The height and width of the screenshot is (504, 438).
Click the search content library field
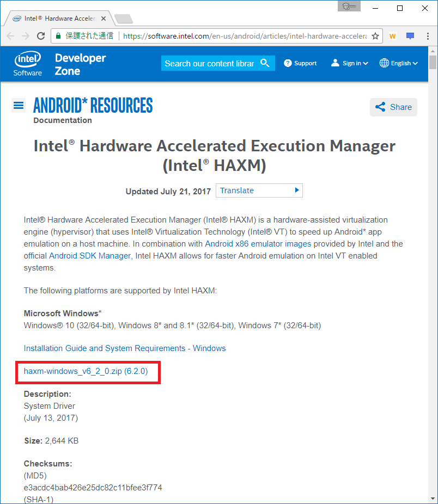coord(210,63)
